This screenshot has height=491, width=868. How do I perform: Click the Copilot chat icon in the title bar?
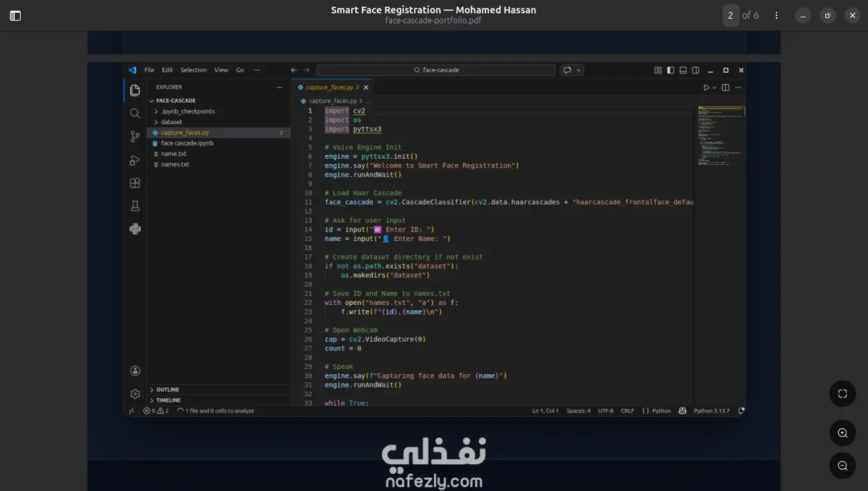[x=568, y=70]
